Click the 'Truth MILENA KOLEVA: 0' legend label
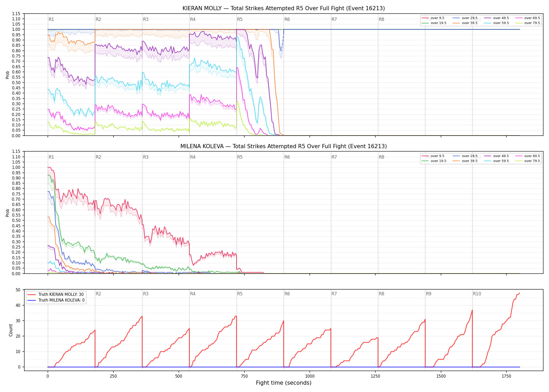Screen dimensions: 549x392 coord(61,300)
